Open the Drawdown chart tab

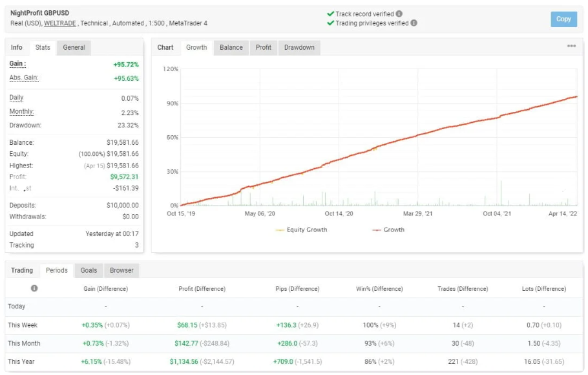(299, 47)
